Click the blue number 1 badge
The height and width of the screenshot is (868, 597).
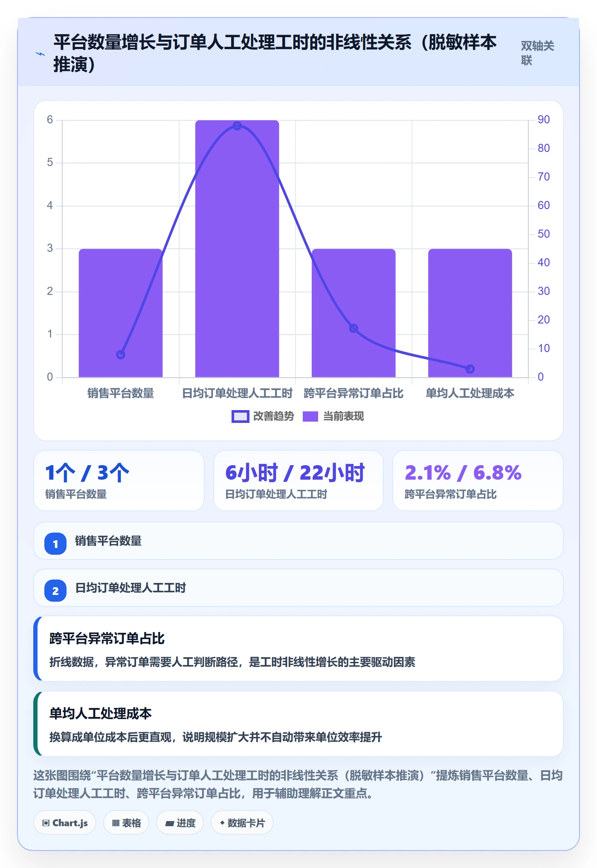pyautogui.click(x=55, y=544)
